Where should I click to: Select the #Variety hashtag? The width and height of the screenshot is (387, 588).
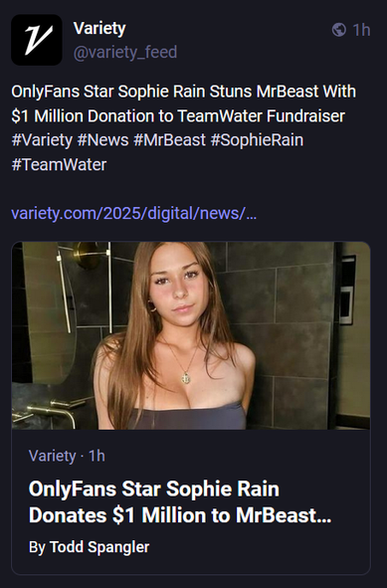(42, 140)
